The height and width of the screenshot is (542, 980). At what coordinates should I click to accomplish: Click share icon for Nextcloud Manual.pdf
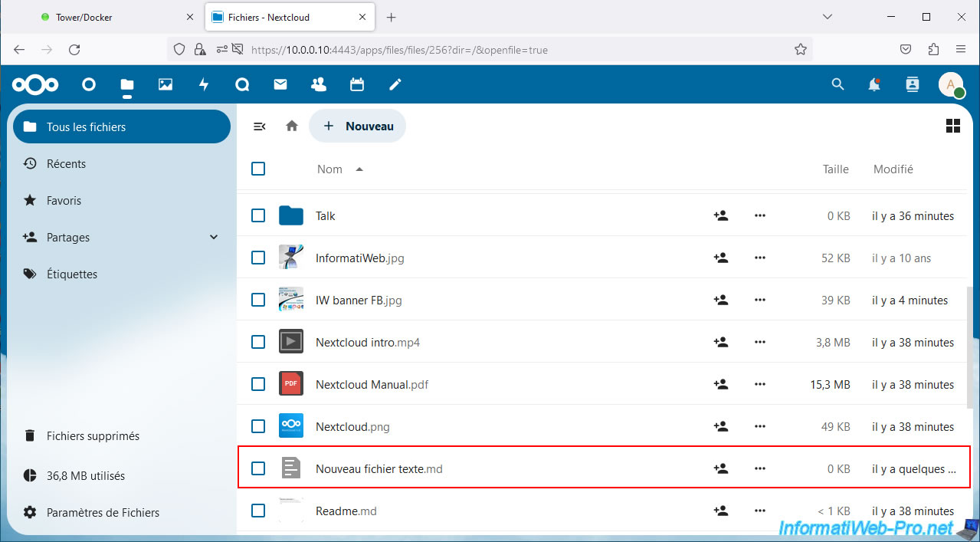(720, 384)
